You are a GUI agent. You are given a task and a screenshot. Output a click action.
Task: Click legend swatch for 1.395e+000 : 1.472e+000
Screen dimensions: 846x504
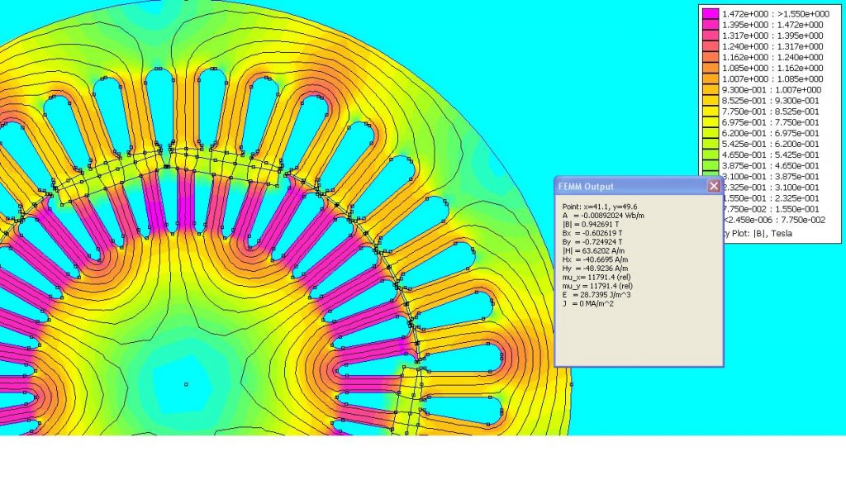(x=711, y=25)
